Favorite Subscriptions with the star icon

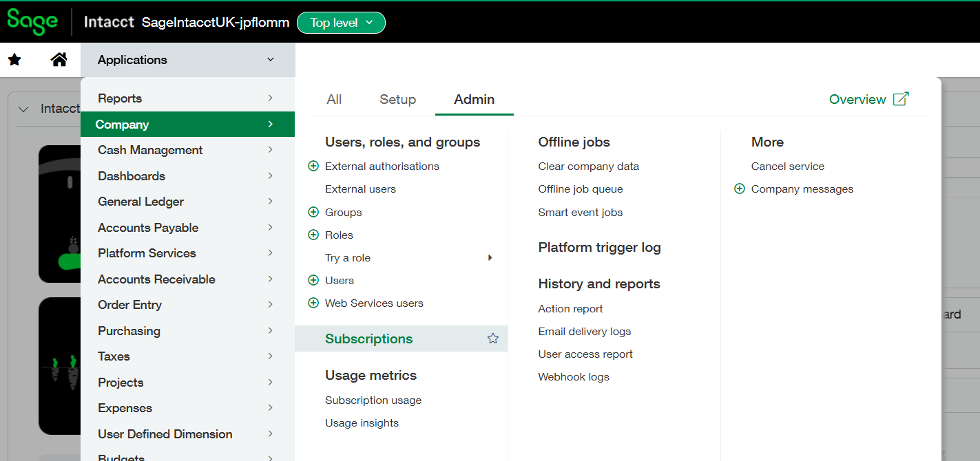tap(492, 339)
